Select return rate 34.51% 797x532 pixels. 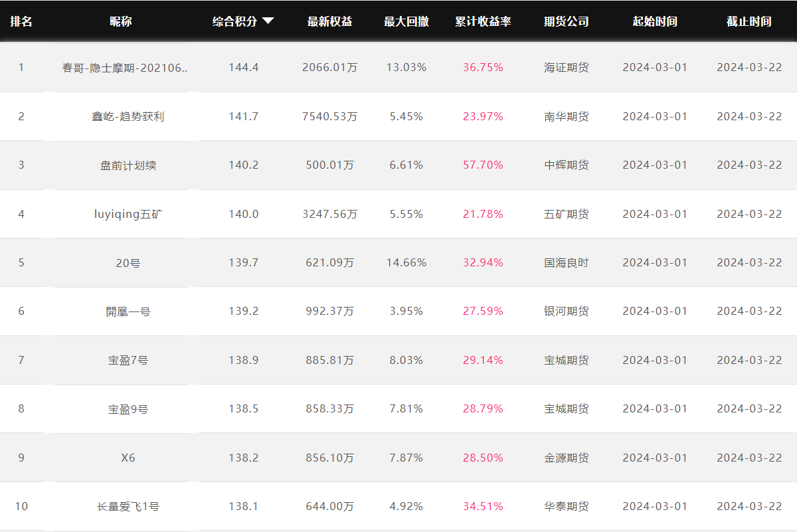click(483, 506)
